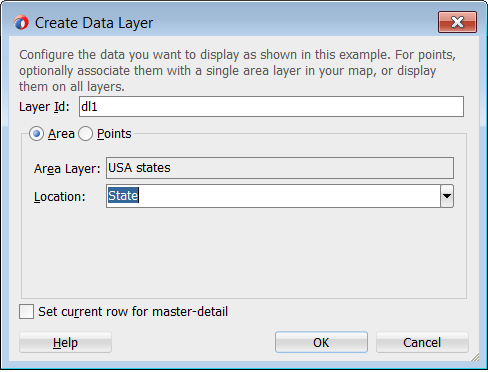Select the Points radio button
Viewport: 488px width, 372px height.
coord(85,134)
